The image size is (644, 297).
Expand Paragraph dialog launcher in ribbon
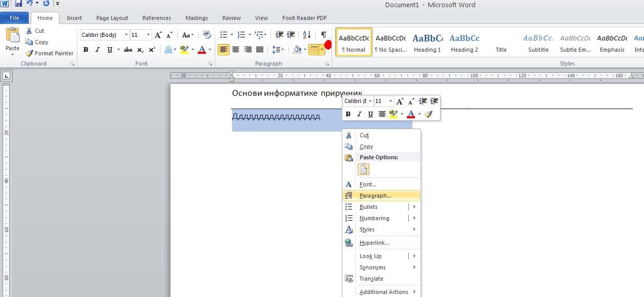(x=327, y=64)
